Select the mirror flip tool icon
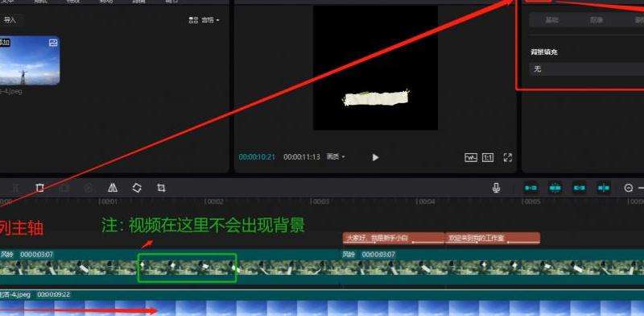 113,188
